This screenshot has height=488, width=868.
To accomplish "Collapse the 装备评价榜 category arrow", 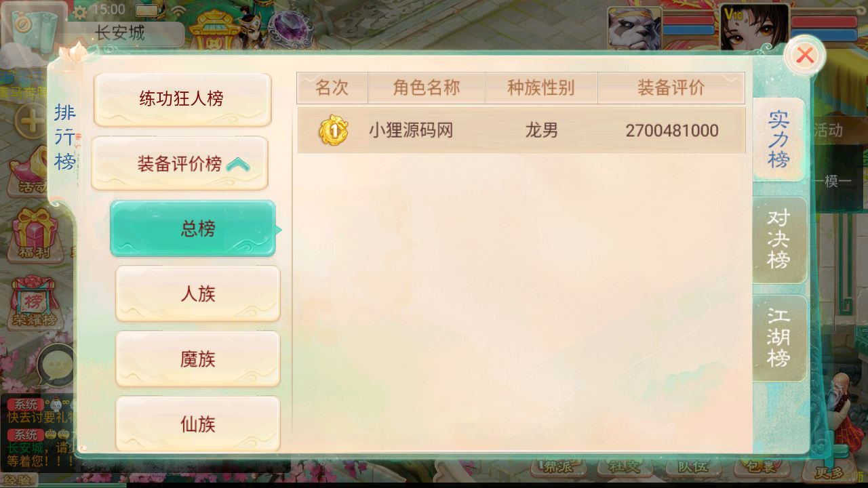I will tap(238, 164).
